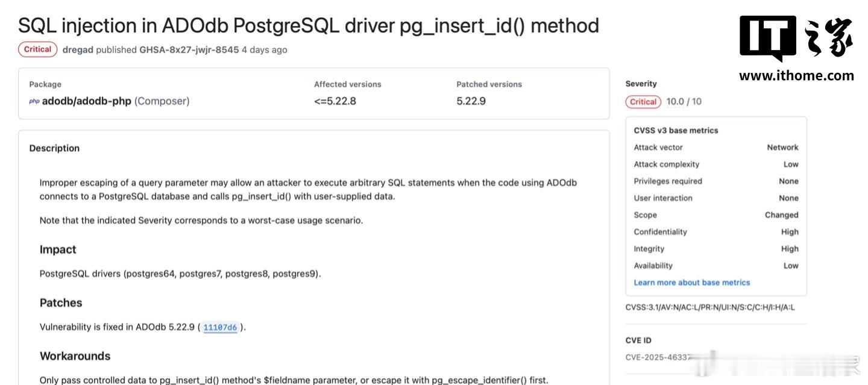Click the Patches heading
The height and width of the screenshot is (385, 868).
61,303
